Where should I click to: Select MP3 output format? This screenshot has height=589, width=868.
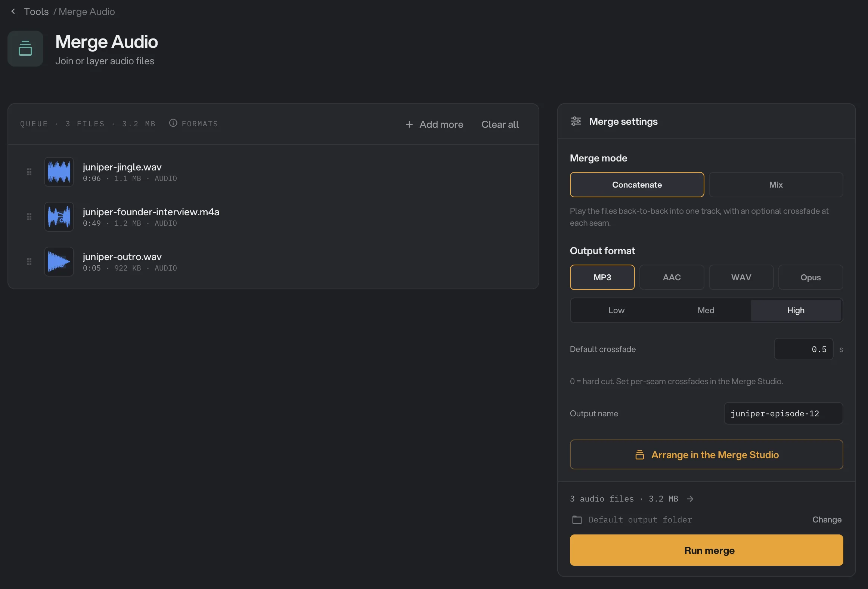point(602,277)
